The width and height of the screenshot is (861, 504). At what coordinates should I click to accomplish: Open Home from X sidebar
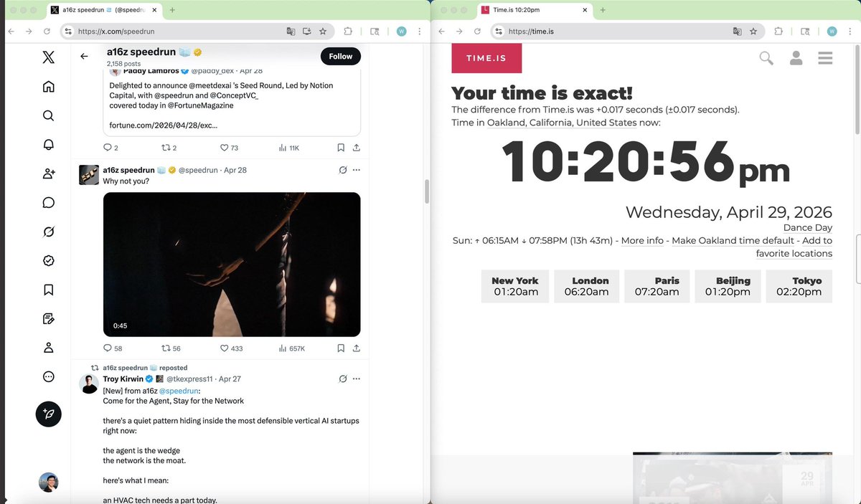[x=48, y=87]
